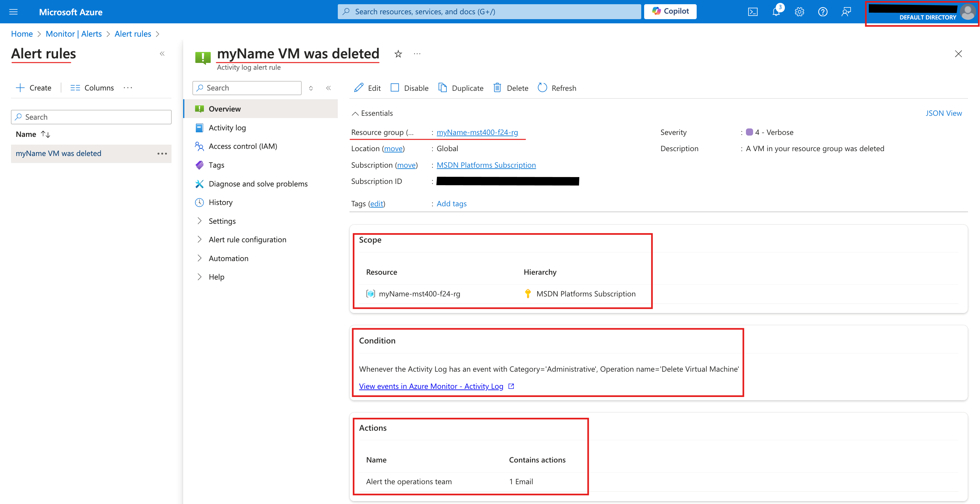Open myName-mst400-f24-rg resource group link

click(x=477, y=132)
